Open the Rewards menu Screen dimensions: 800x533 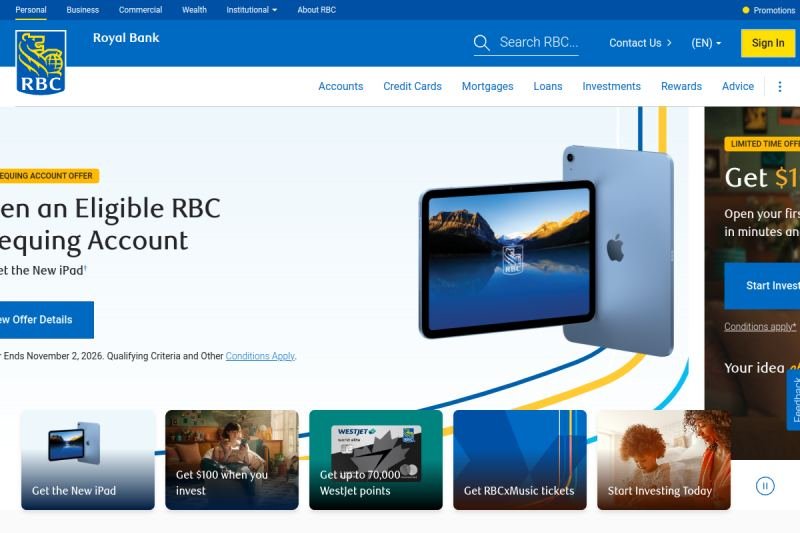(681, 86)
